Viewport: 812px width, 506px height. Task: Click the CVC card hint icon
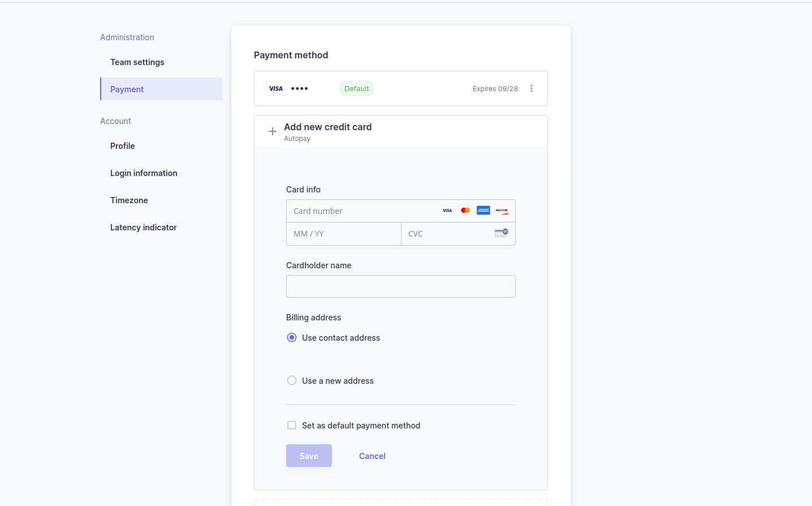(502, 233)
